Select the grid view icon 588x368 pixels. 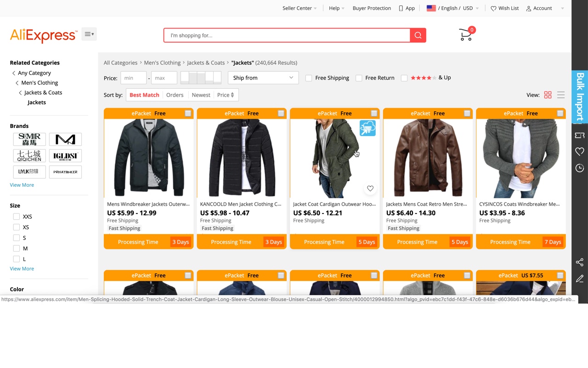548,95
